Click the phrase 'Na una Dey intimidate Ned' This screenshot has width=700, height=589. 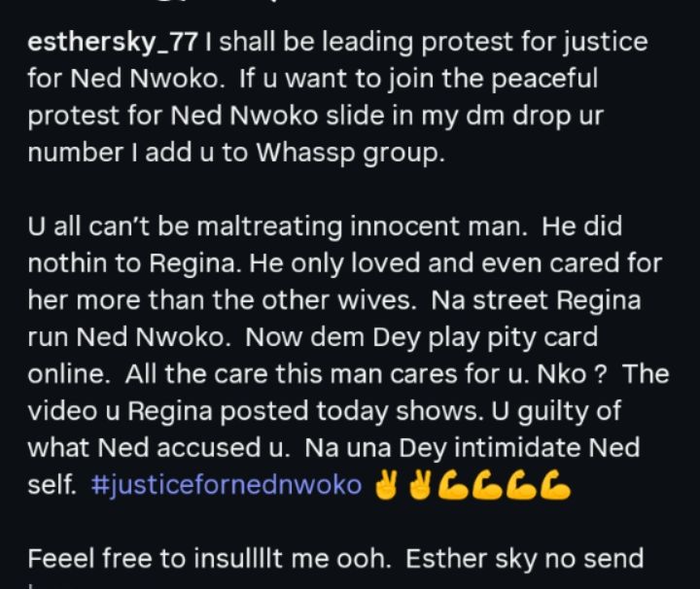tap(472, 448)
